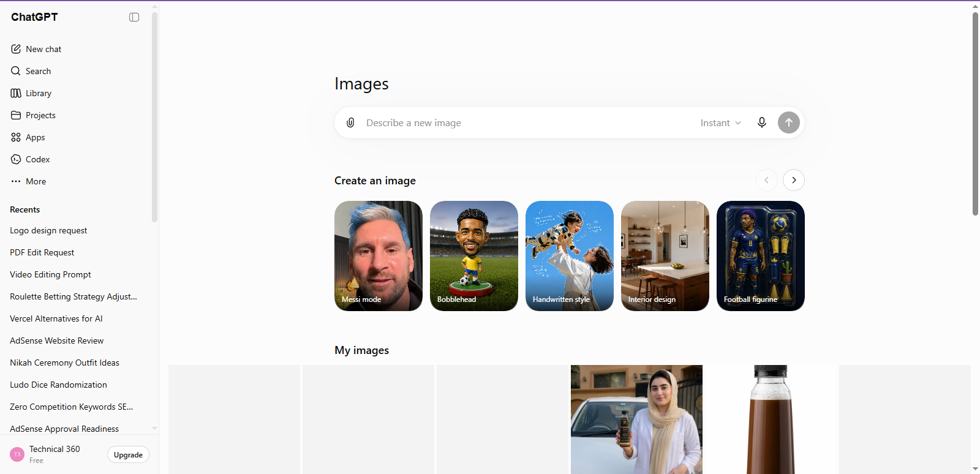Open the woman holding bottle image
The image size is (980, 474).
point(636,419)
